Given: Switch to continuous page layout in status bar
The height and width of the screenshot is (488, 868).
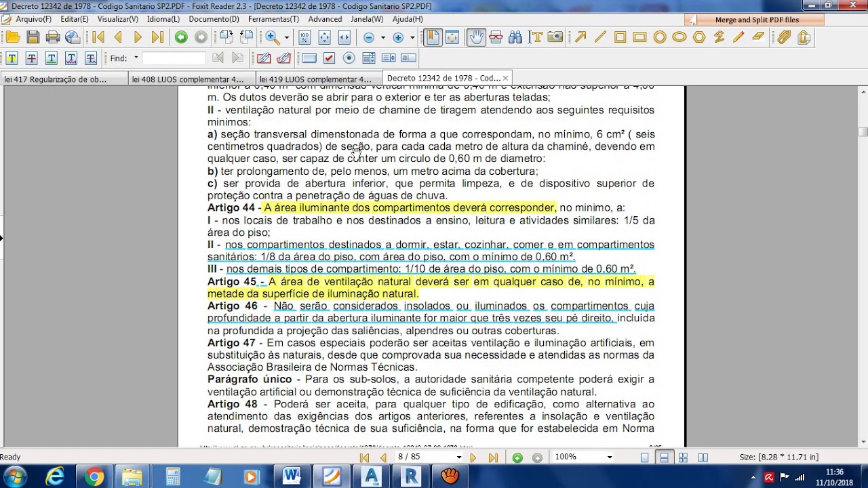Looking at the screenshot, I should pos(664,457).
